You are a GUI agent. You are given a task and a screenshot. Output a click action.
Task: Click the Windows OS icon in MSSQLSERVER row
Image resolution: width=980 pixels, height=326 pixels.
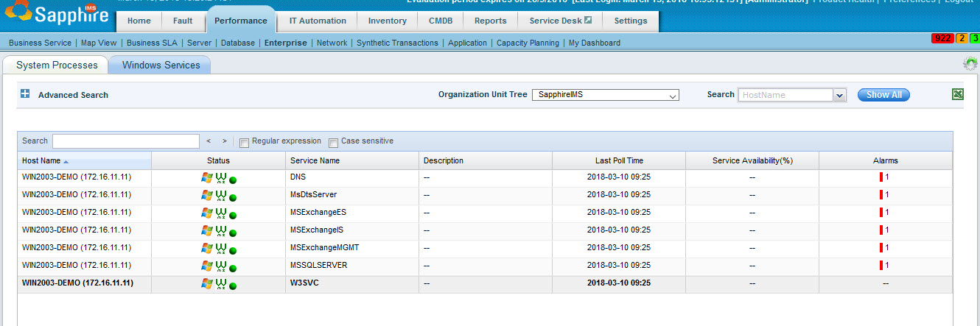click(207, 266)
